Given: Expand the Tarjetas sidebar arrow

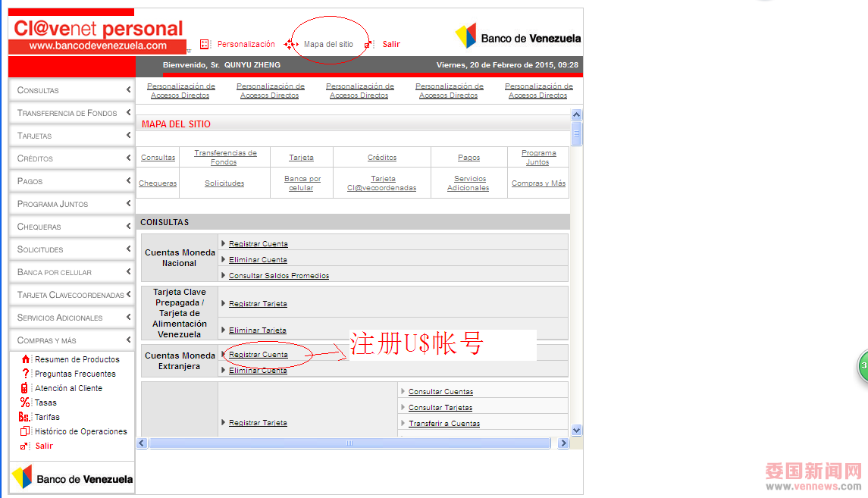Looking at the screenshot, I should pos(128,135).
